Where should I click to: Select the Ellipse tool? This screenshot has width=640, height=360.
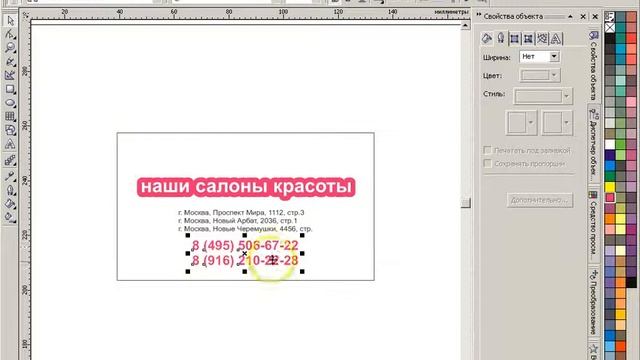10,103
